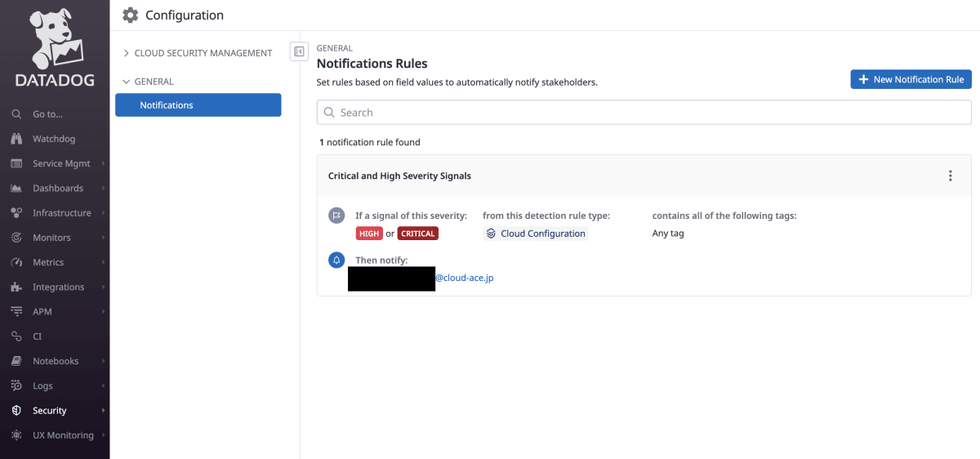Click the Cloud Configuration layers icon
Image resolution: width=980 pixels, height=459 pixels.
[x=491, y=234]
